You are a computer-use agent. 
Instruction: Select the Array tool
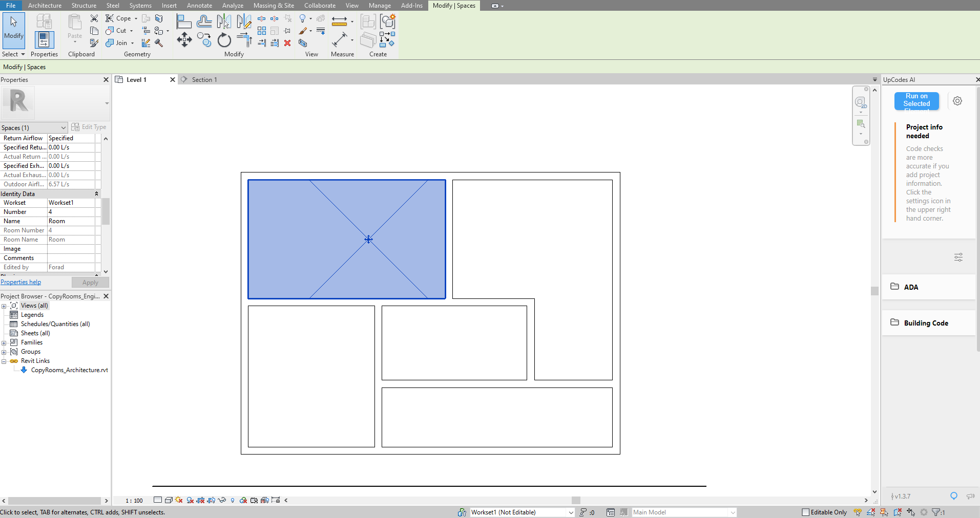tap(262, 31)
